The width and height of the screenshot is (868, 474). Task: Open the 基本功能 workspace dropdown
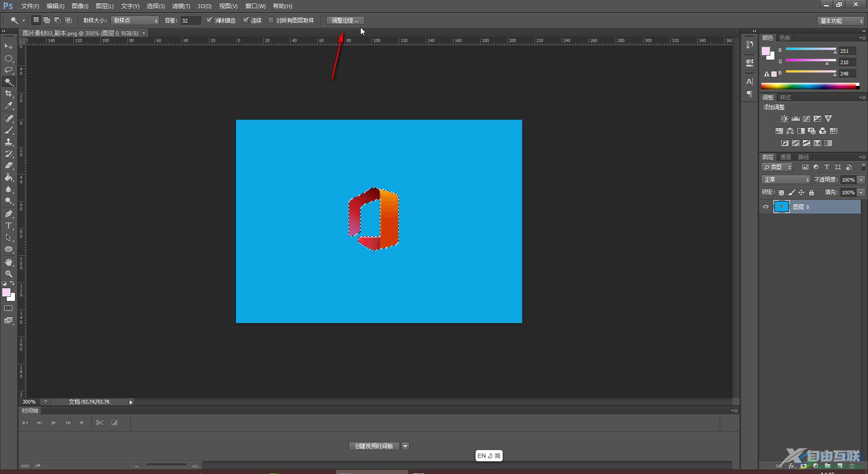click(840, 21)
